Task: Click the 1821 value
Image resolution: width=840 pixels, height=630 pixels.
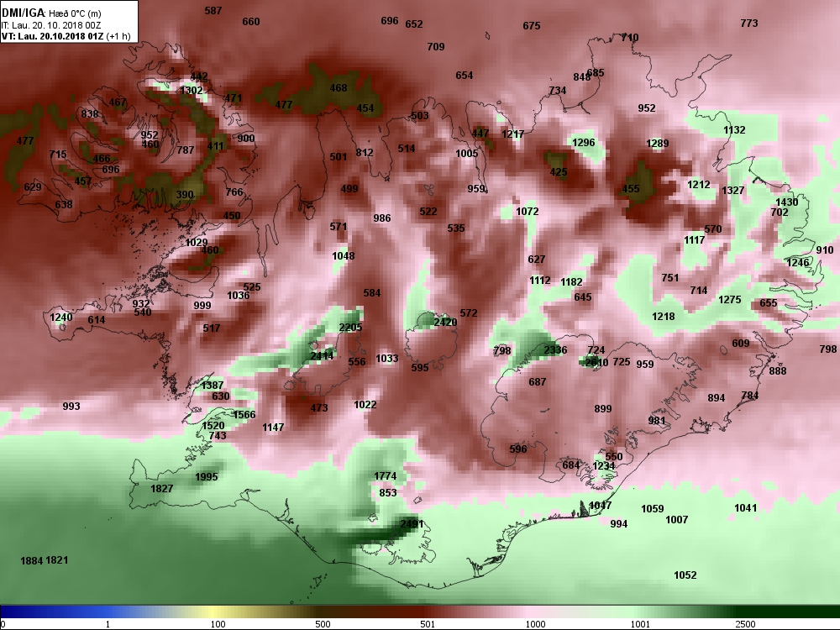Action: point(57,560)
